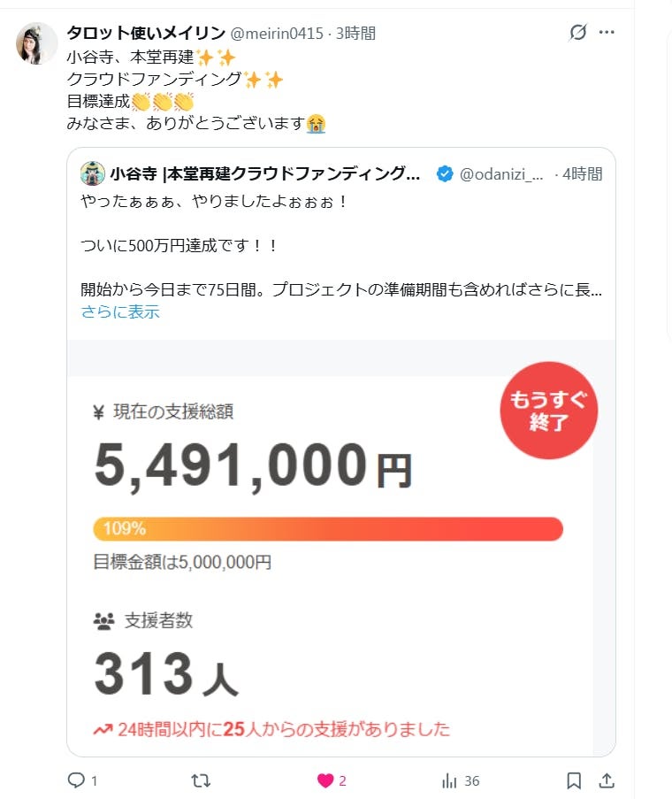Click the blue verified badge
672x799 pixels.
(445, 174)
